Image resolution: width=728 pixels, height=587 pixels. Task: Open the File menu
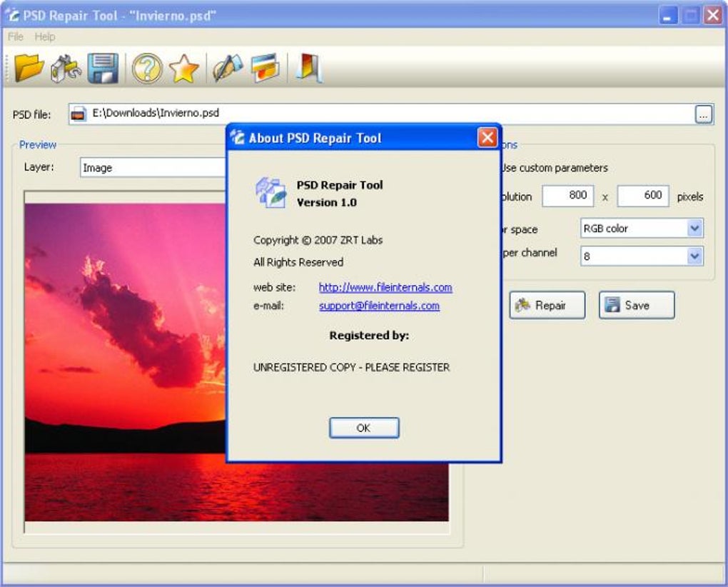point(16,36)
